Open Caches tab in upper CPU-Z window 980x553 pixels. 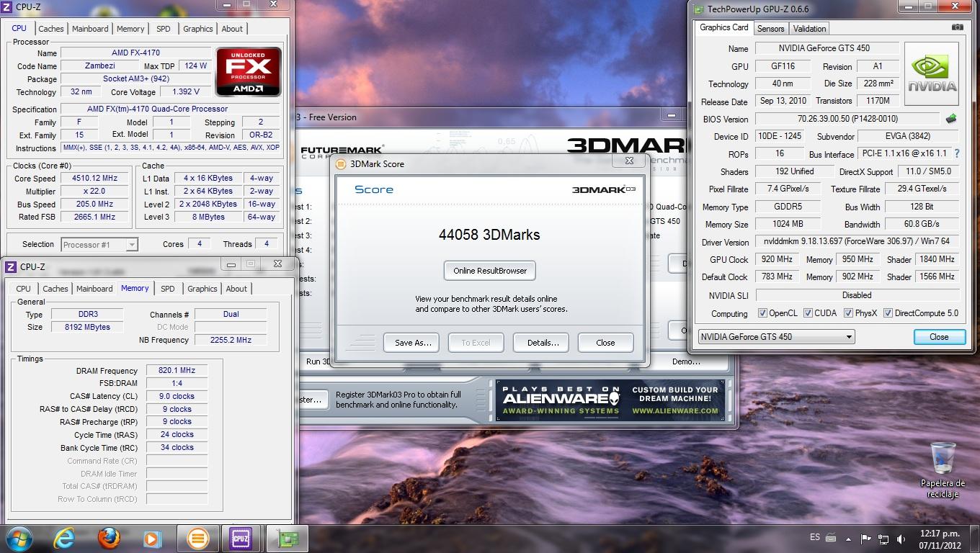click(x=51, y=29)
